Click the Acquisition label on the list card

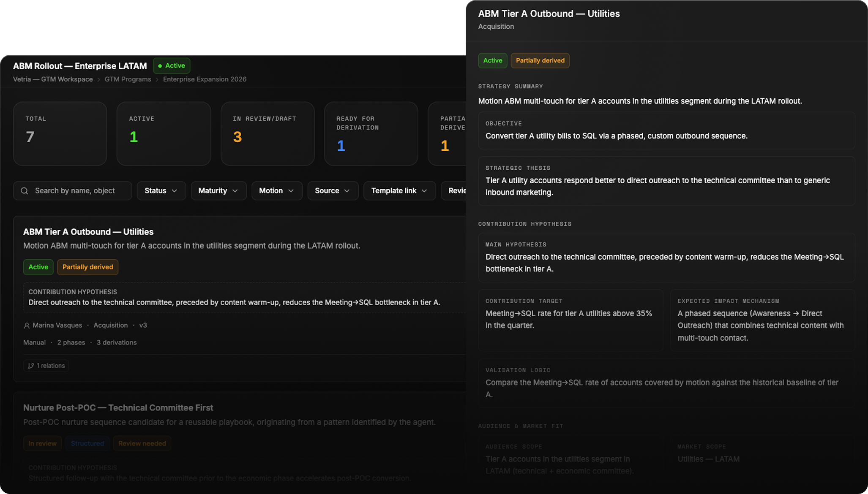click(x=111, y=326)
